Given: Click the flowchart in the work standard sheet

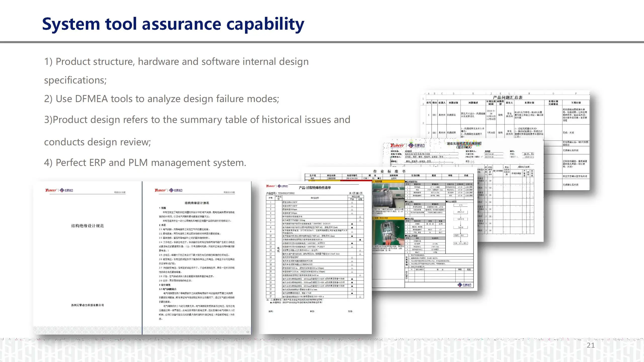Looking at the screenshot, I should tap(461, 224).
